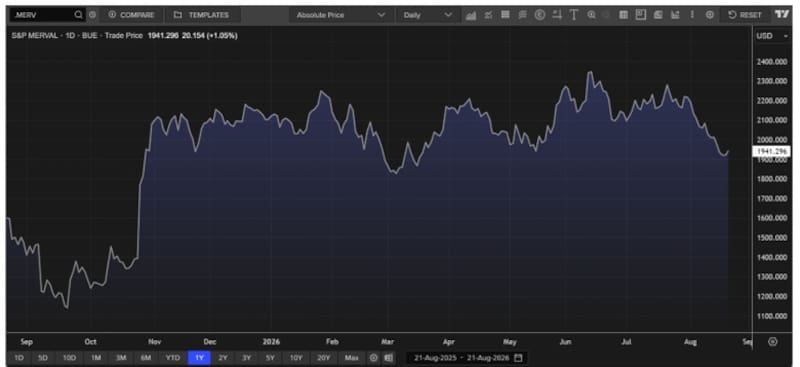
Task: Select the YTD time range
Action: point(173,358)
